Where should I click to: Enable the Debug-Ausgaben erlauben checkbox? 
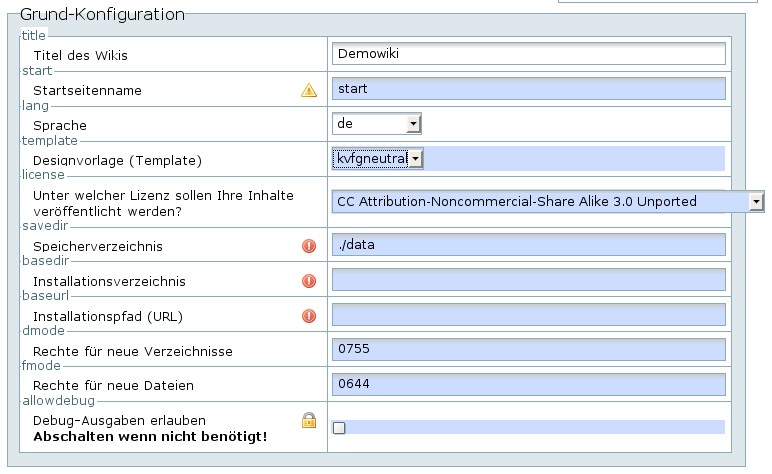point(339,428)
